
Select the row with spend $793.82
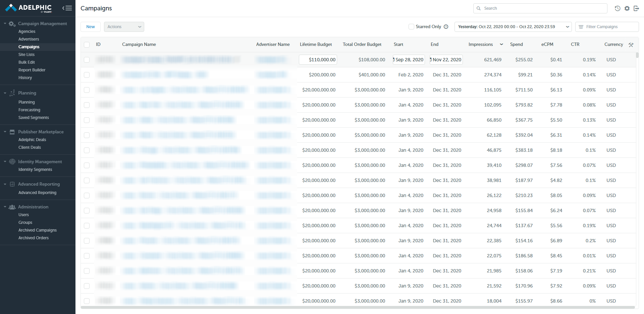tap(87, 105)
